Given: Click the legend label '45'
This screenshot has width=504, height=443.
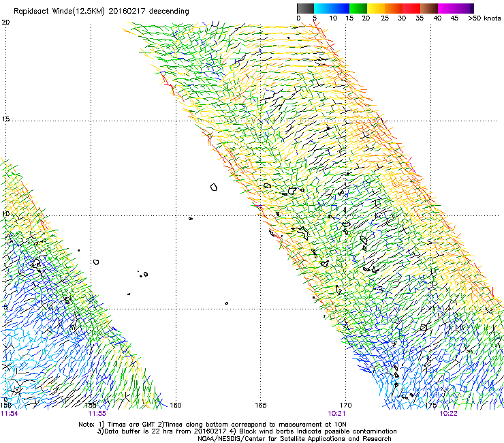Looking at the screenshot, I should [454, 18].
